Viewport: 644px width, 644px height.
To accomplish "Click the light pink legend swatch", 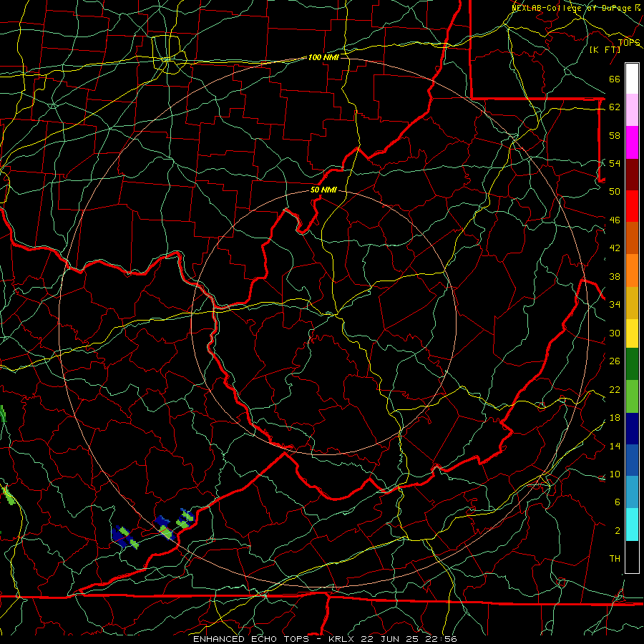I will pos(632,110).
